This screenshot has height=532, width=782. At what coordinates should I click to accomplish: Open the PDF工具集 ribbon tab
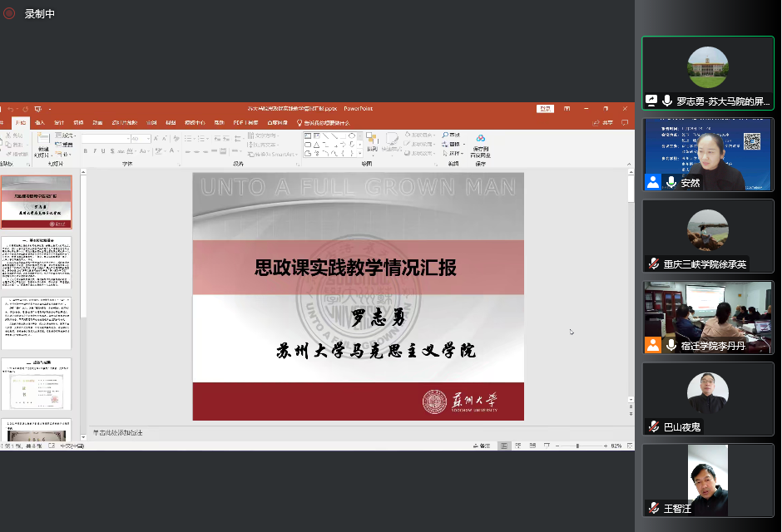[244, 122]
